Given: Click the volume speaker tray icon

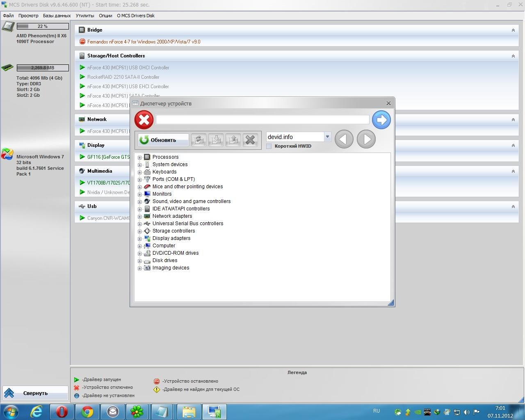Looking at the screenshot, I should pyautogui.click(x=467, y=412).
